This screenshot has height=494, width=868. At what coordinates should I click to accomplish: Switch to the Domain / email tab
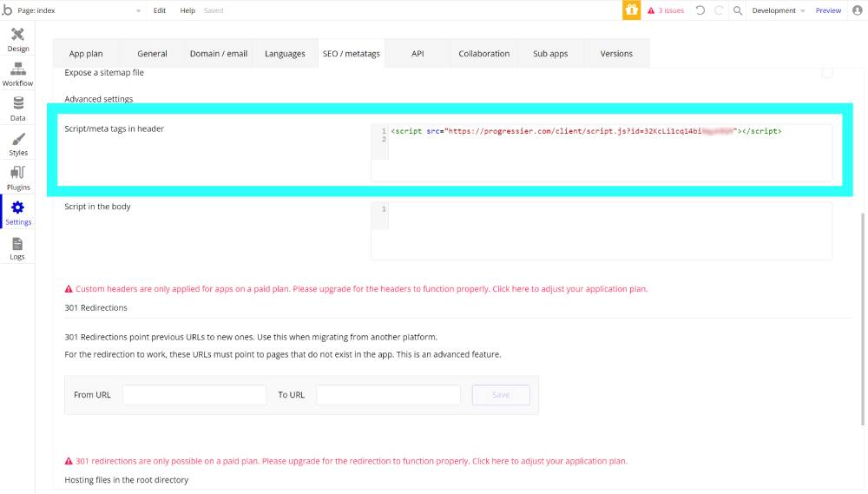click(219, 54)
